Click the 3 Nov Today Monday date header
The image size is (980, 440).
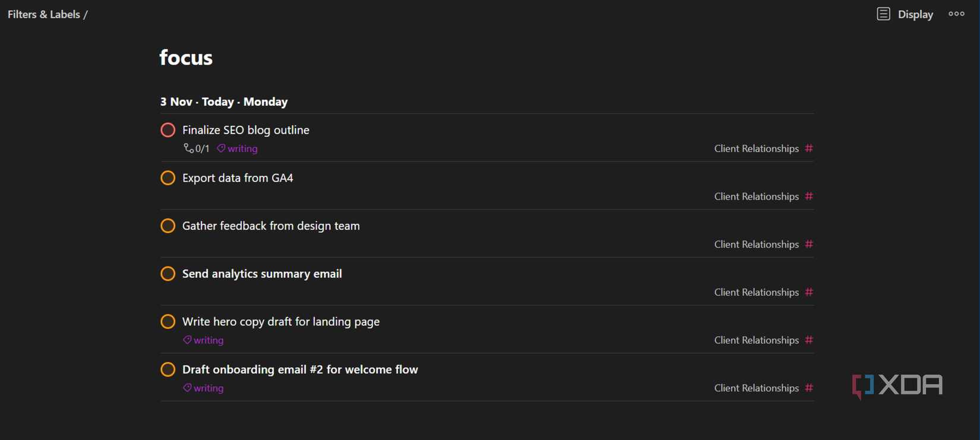[x=224, y=102]
